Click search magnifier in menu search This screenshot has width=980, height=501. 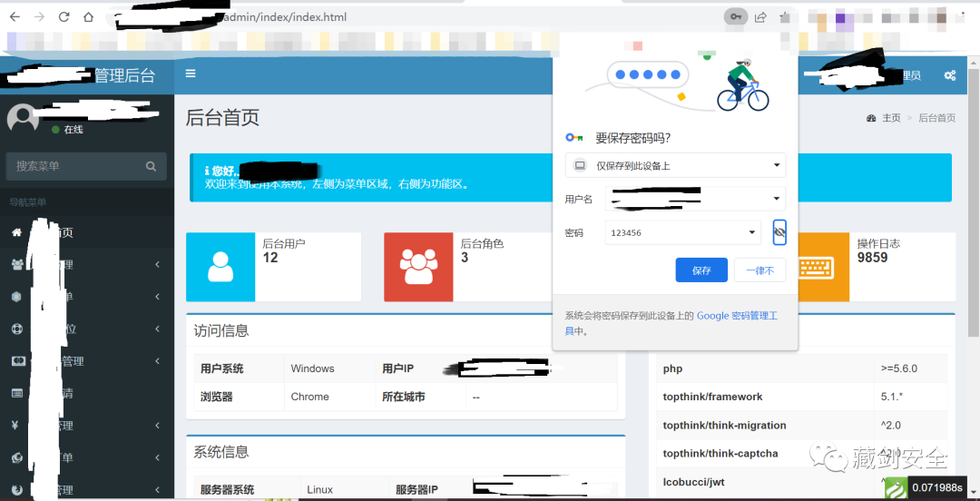click(x=151, y=166)
